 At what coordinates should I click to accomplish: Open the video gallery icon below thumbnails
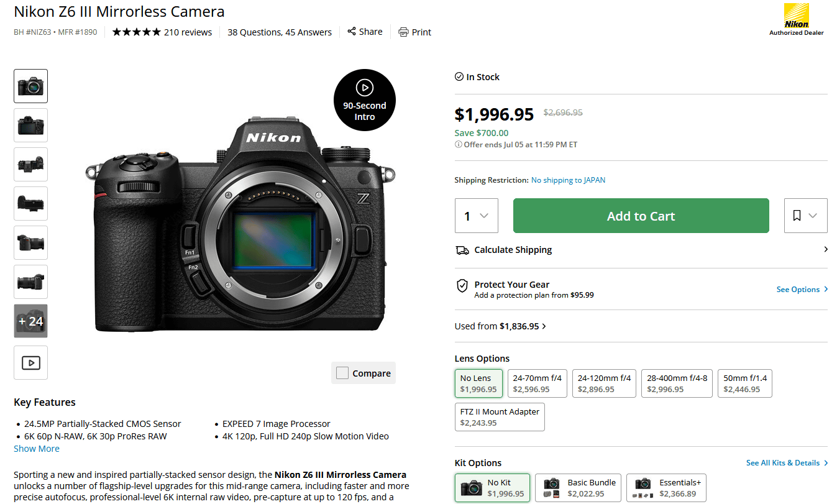click(x=31, y=363)
